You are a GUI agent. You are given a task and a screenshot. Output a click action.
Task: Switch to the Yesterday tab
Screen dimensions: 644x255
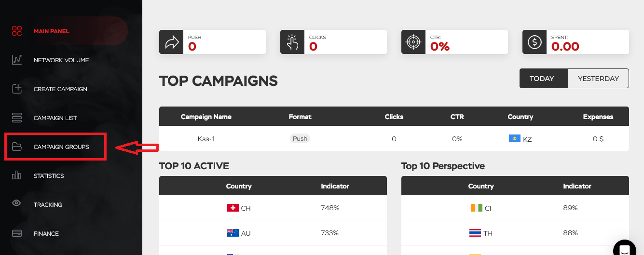pos(598,79)
